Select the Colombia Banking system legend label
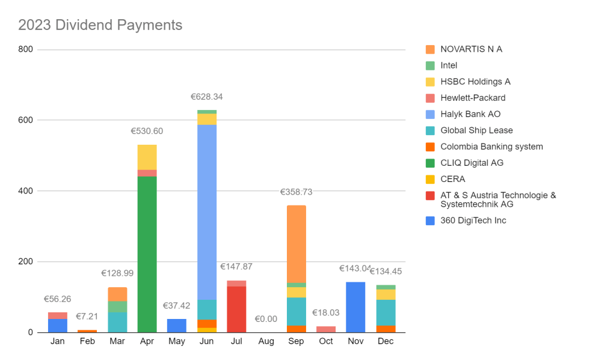Screen dimensions: 590x364 pos(491,147)
